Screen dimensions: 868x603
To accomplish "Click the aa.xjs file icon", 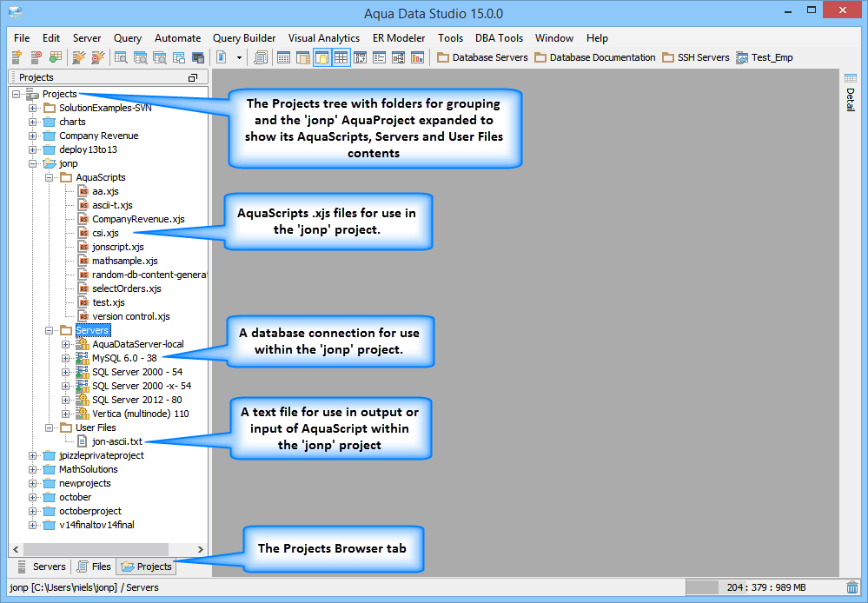I will pyautogui.click(x=83, y=191).
